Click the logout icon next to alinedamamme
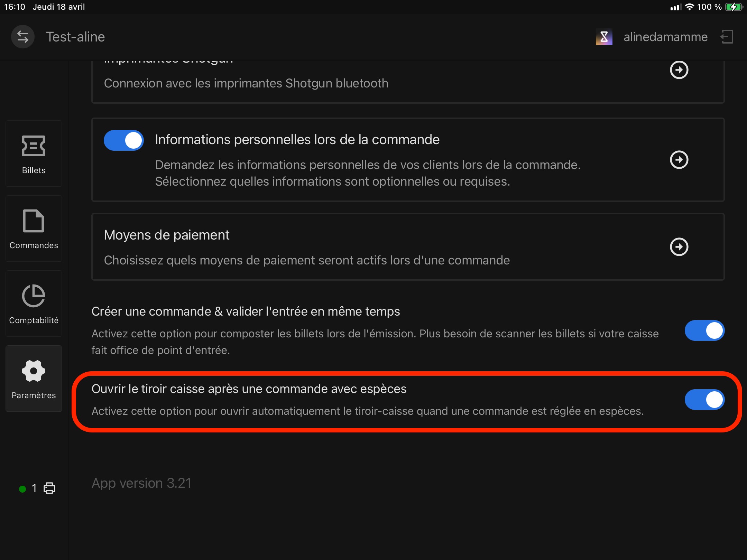The height and width of the screenshot is (560, 747). coord(727,37)
